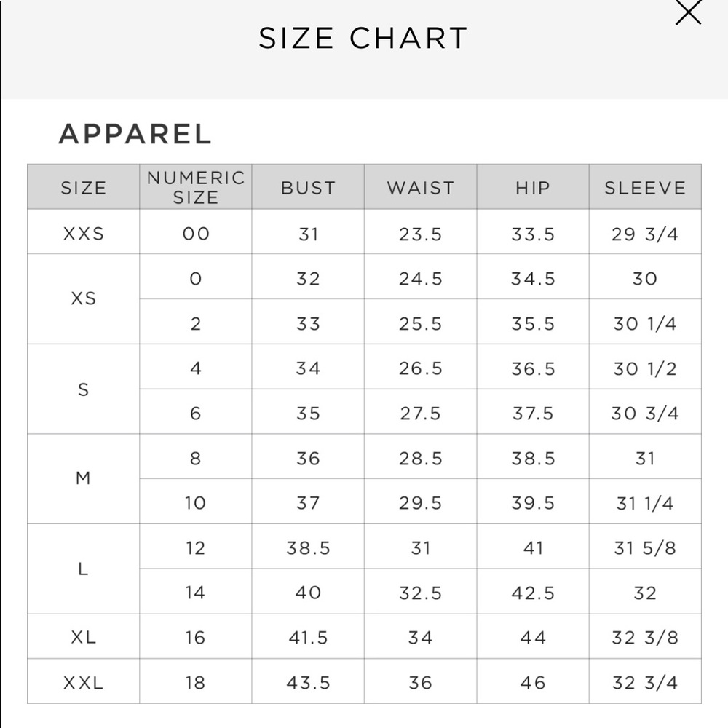Select the HIP column header

tap(533, 188)
